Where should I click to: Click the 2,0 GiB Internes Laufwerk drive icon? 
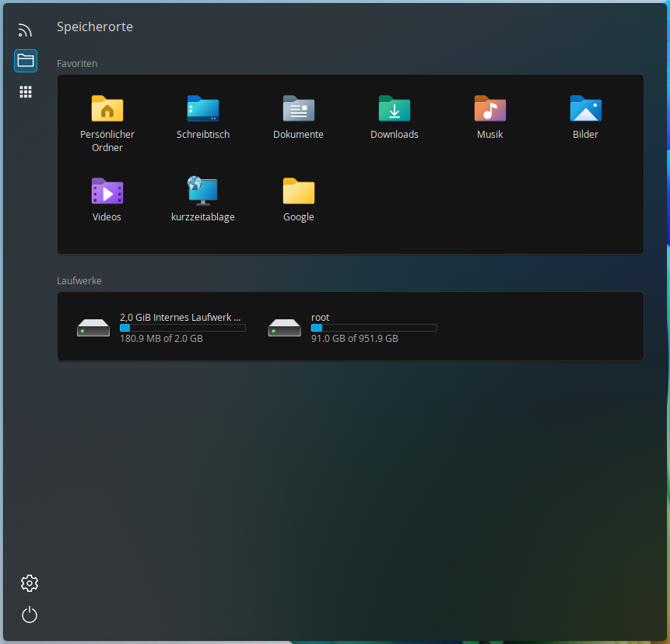point(93,328)
